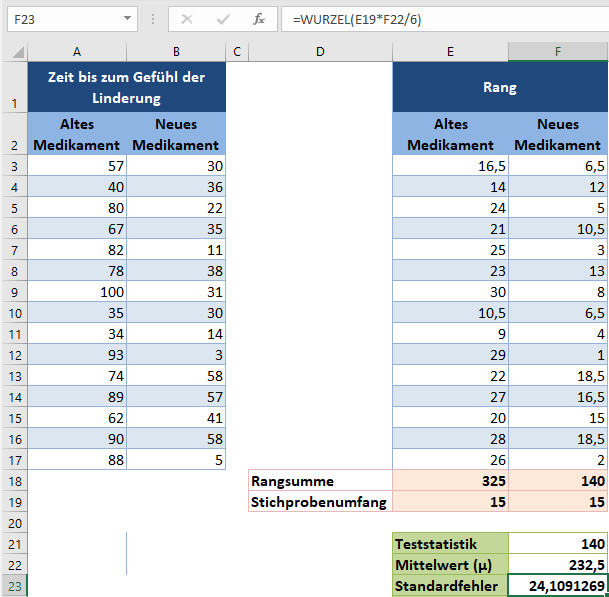Image resolution: width=609 pixels, height=597 pixels.
Task: Select cell F12 with rank 1
Action: tap(558, 355)
